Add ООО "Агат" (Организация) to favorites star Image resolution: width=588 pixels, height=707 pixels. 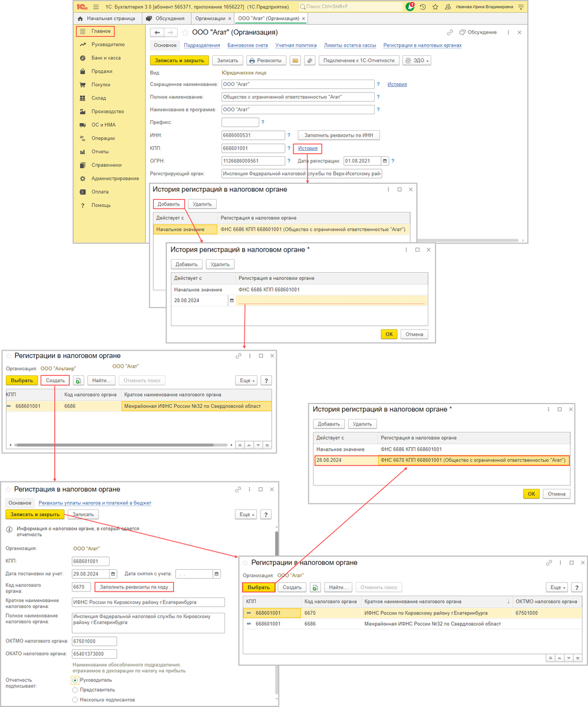click(x=186, y=32)
